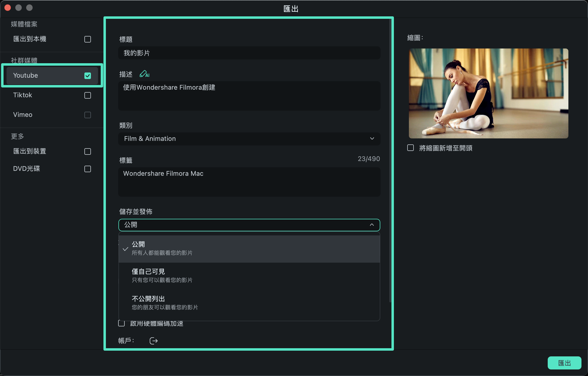This screenshot has height=376, width=588.
Task: Enable the 匯出到裝置 checkbox
Action: point(88,151)
